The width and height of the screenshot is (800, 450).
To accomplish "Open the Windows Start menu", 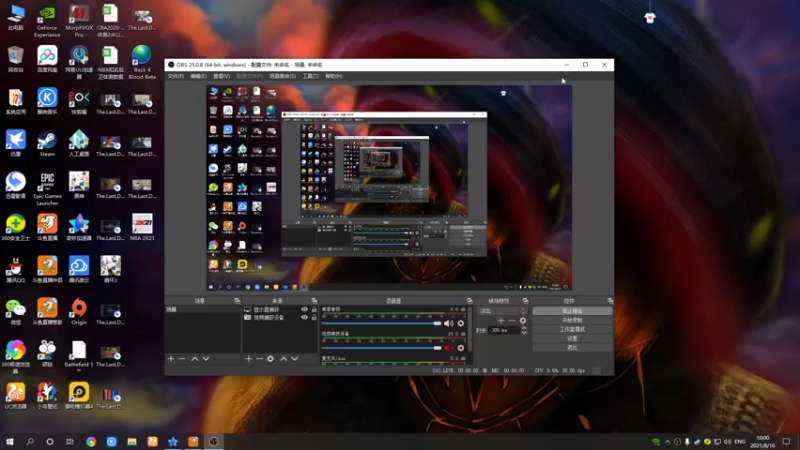I will pos(10,441).
